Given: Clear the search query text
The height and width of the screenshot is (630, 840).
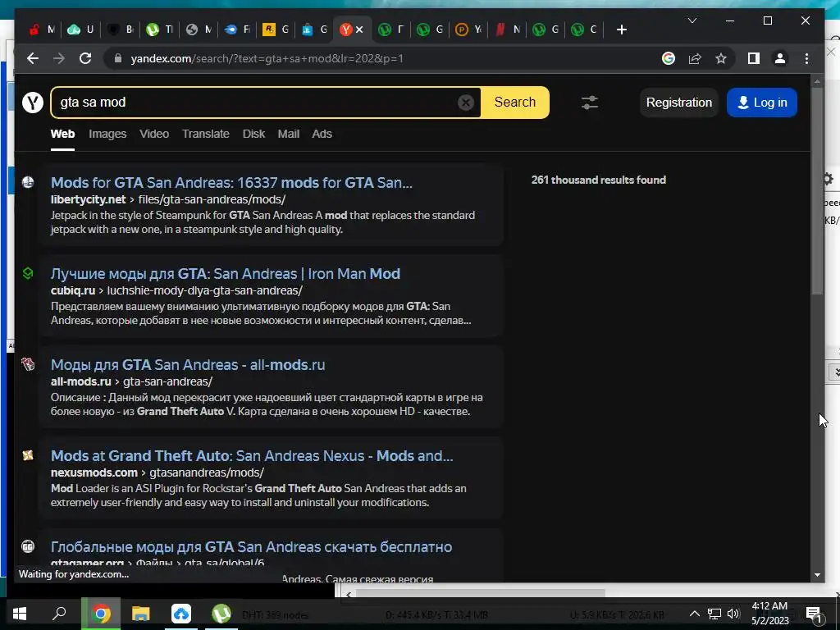Looking at the screenshot, I should [466, 102].
